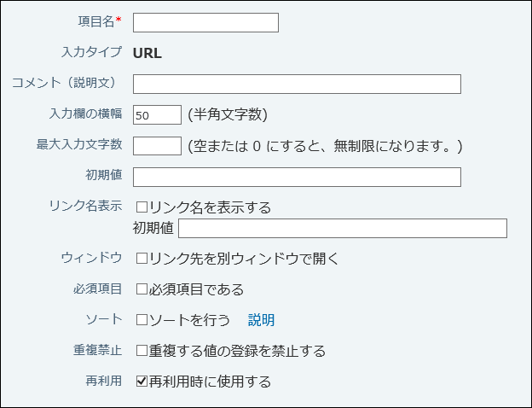The width and height of the screenshot is (532, 408).
Task: Enable the ソートを行う checkbox
Action: coord(142,320)
